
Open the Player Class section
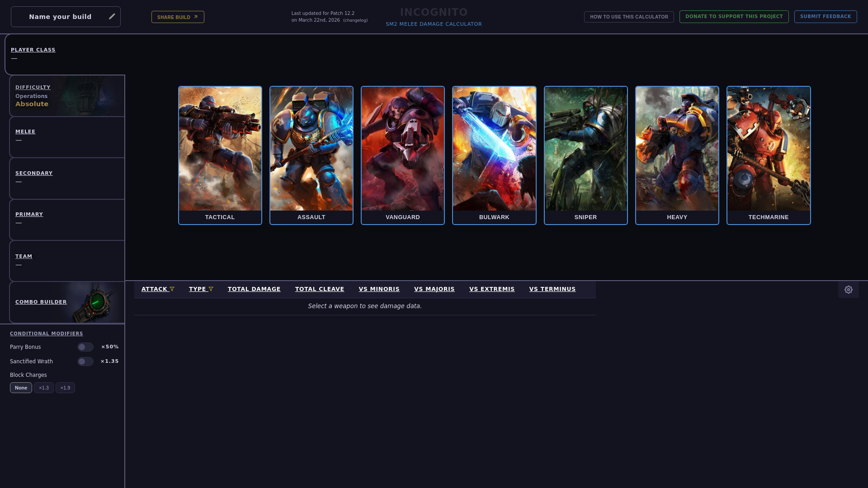pos(65,54)
